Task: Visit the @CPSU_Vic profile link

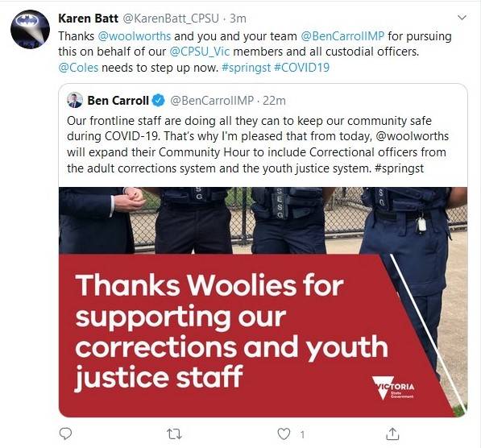Action: (199, 52)
